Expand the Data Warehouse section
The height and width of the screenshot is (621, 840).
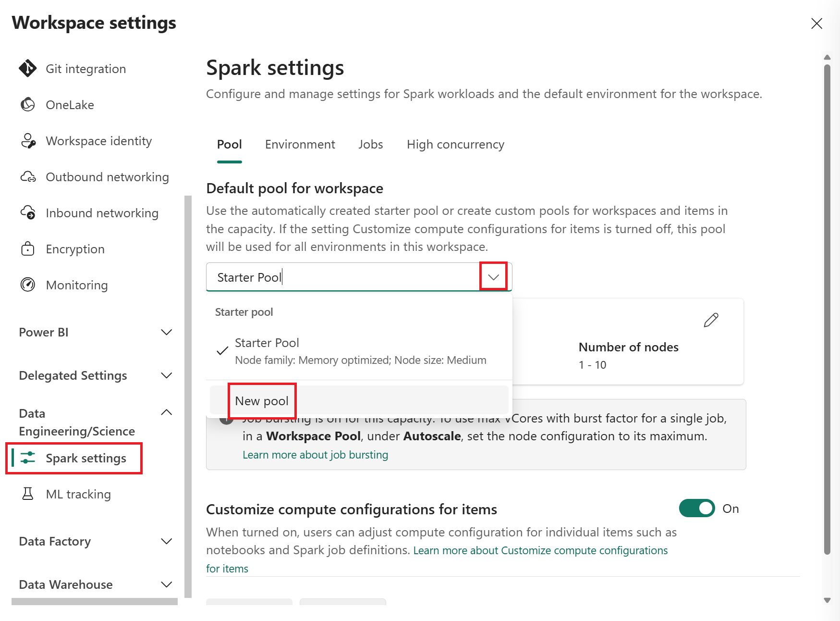(166, 584)
